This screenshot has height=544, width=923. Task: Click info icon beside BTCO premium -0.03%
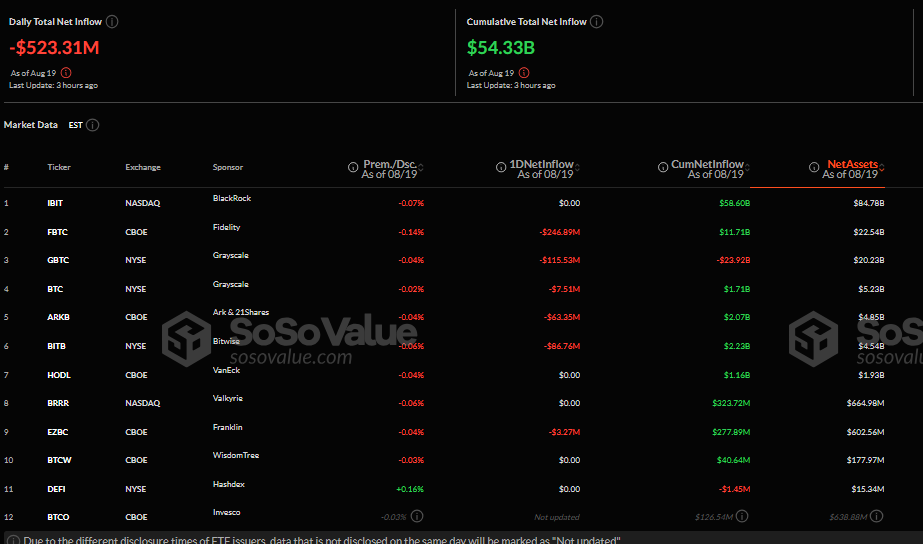(417, 516)
